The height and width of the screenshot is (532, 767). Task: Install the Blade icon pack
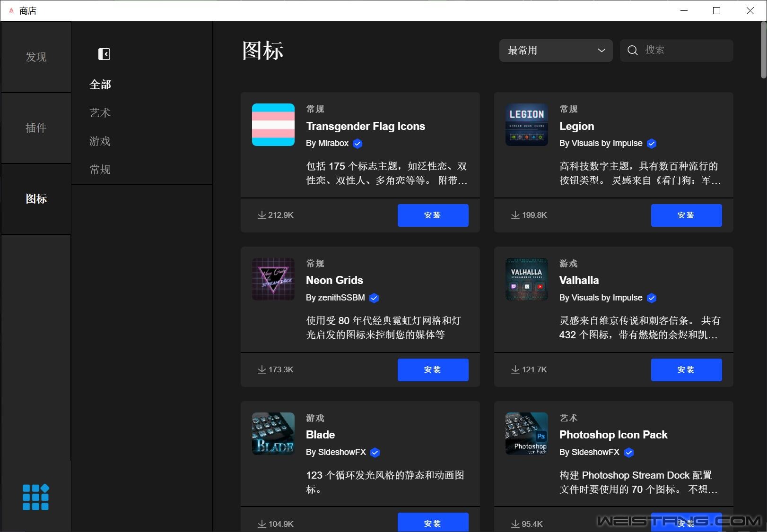(x=433, y=523)
